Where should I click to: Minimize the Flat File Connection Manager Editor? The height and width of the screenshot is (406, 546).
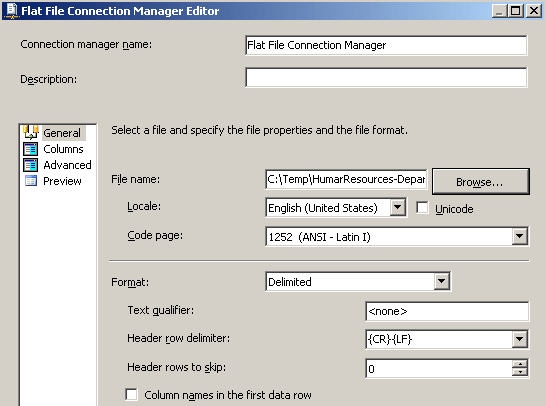pyautogui.click(x=499, y=11)
